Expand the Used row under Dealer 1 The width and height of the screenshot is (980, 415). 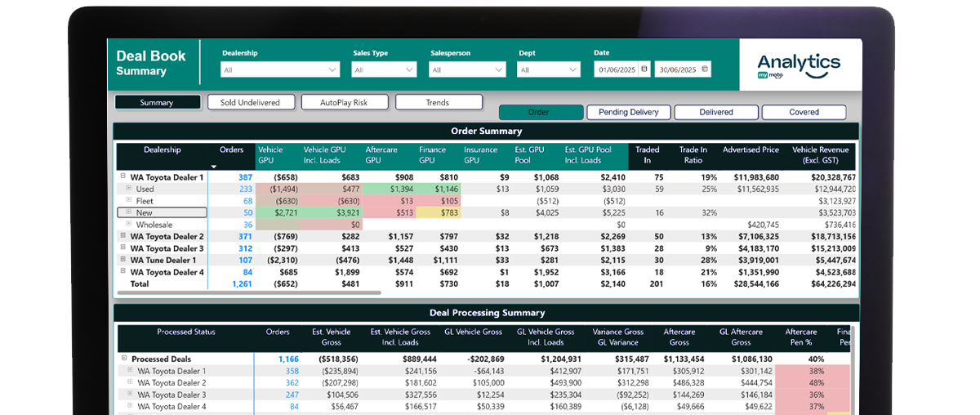(x=128, y=189)
